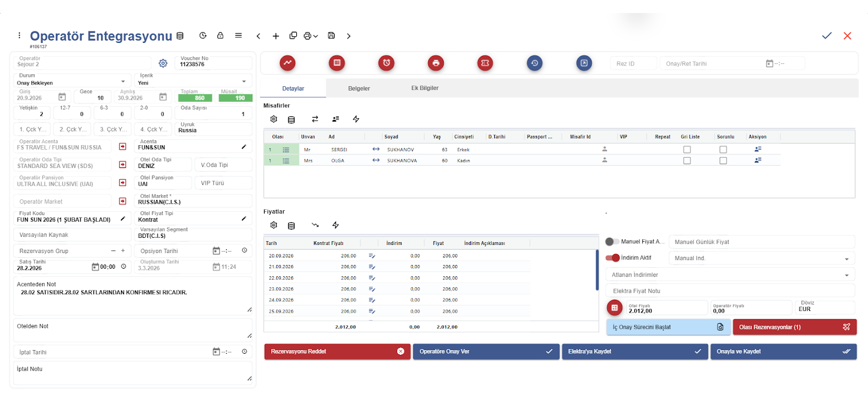The width and height of the screenshot is (868, 414).
Task: Open the Ek Bilgiler tab
Action: coord(425,88)
